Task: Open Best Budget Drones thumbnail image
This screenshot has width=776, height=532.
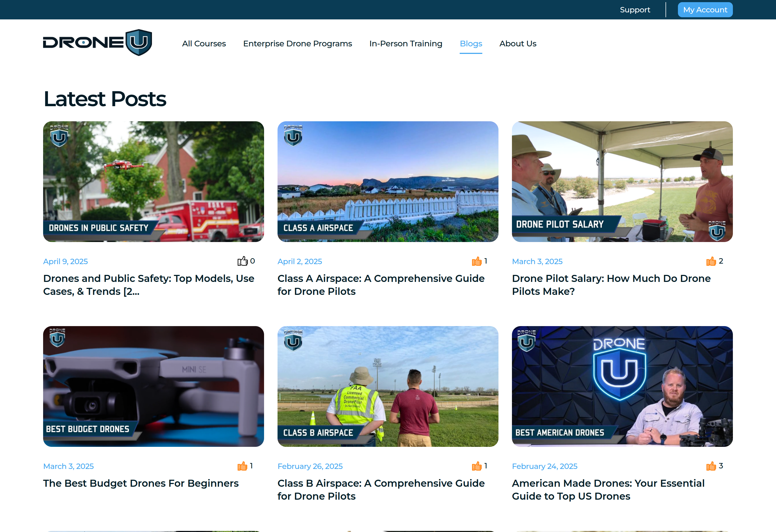Action: (x=154, y=386)
